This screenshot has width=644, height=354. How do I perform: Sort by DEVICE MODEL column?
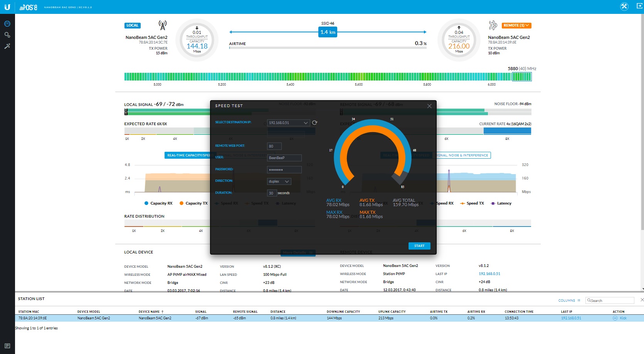click(89, 312)
